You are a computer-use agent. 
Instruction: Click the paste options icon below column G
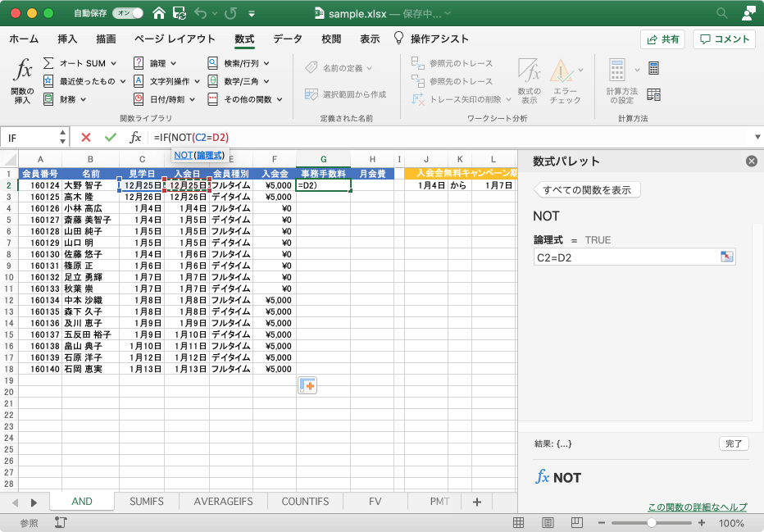pos(307,385)
